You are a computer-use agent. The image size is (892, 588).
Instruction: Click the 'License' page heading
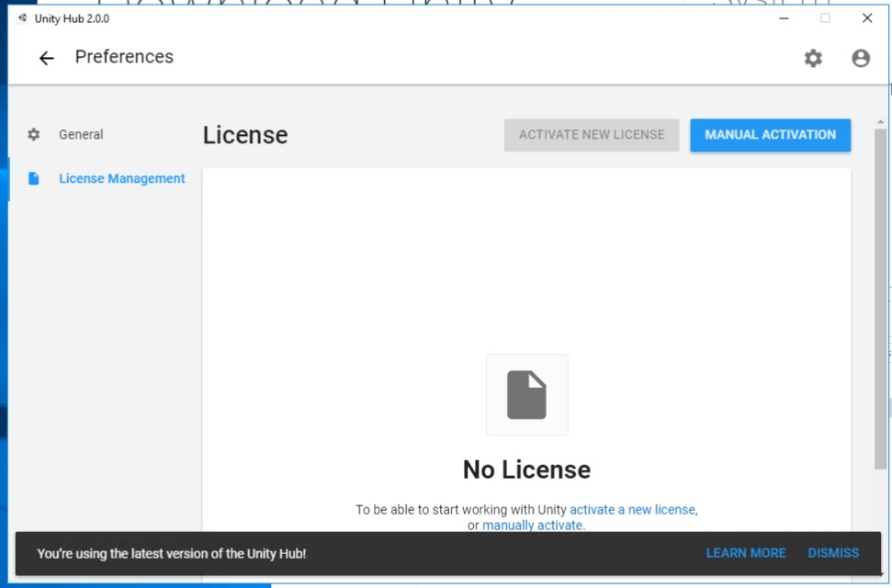(x=245, y=135)
